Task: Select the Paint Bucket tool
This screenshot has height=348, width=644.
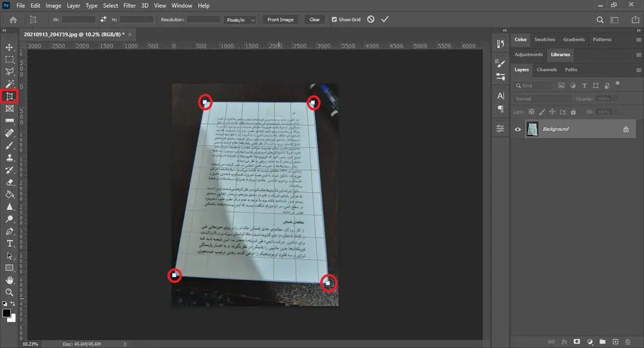Action: (x=10, y=195)
